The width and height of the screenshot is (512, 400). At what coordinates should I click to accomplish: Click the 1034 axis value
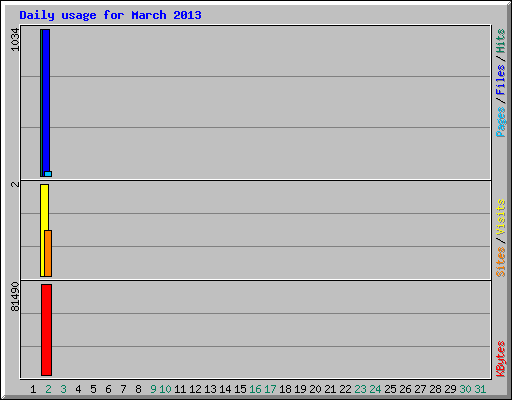click(x=15, y=40)
